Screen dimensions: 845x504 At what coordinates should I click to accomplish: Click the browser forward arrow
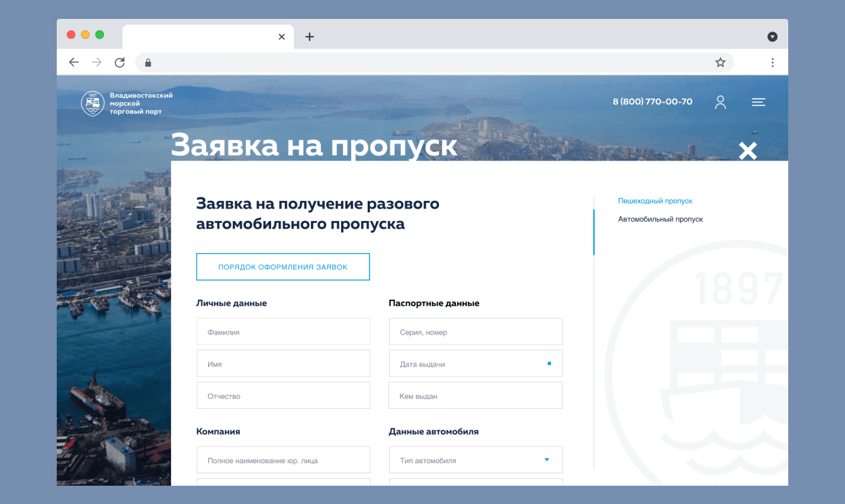click(x=96, y=62)
